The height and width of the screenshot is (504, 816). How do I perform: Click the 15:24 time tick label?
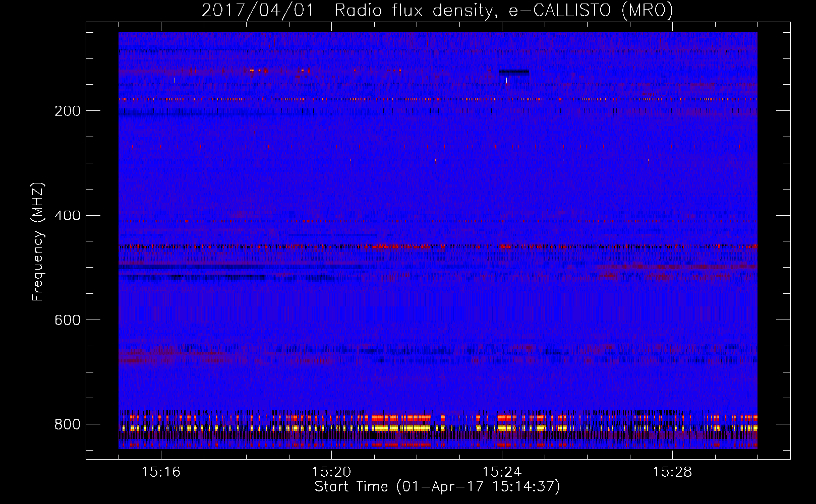(502, 472)
